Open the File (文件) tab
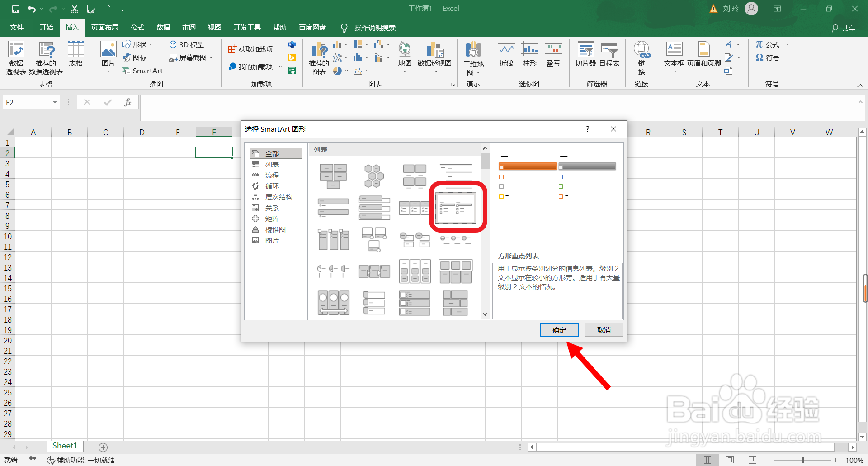The height and width of the screenshot is (466, 868). tap(17, 28)
